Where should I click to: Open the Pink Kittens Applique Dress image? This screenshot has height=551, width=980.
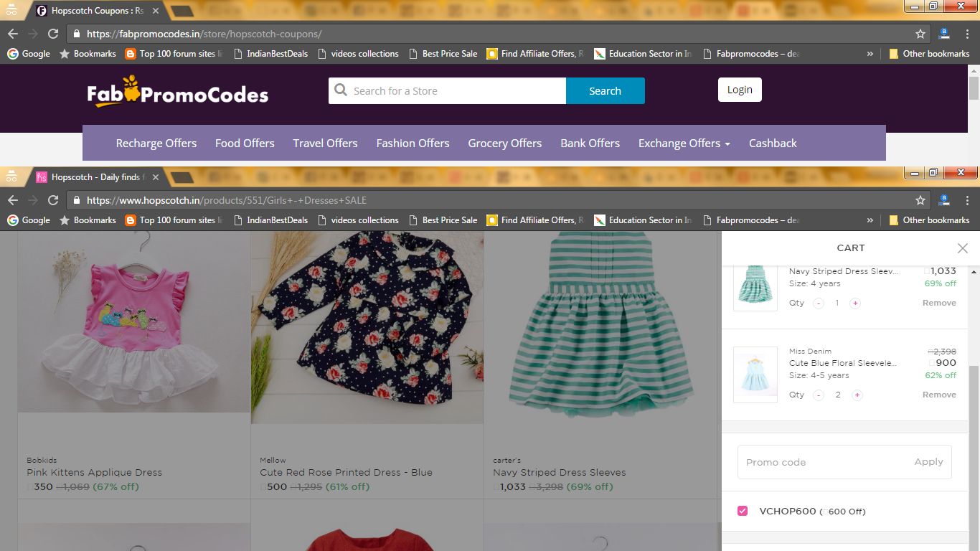pyautogui.click(x=134, y=323)
